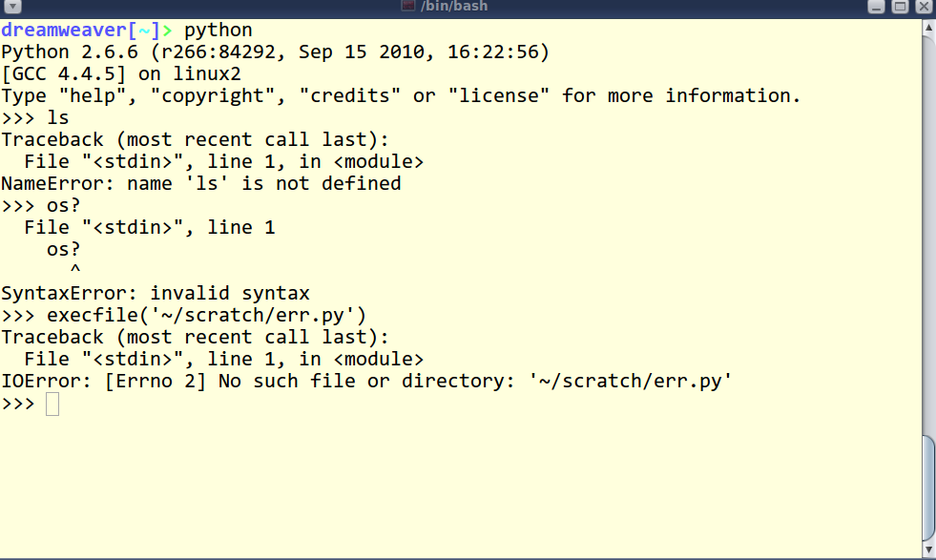Screen dimensions: 936x560
Task: Click the SyntaxError: invalid syntax line
Action: click(x=156, y=293)
